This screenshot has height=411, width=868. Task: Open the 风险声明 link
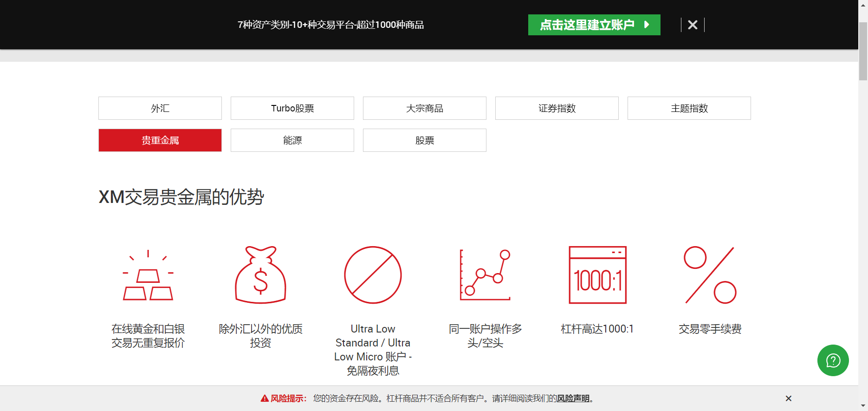pyautogui.click(x=573, y=398)
